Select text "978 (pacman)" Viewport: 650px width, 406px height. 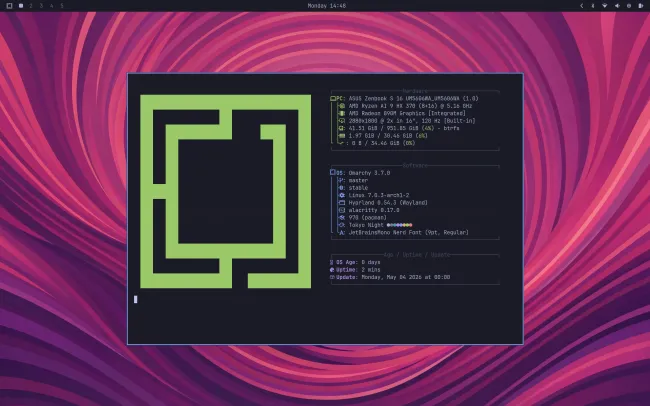coord(368,218)
